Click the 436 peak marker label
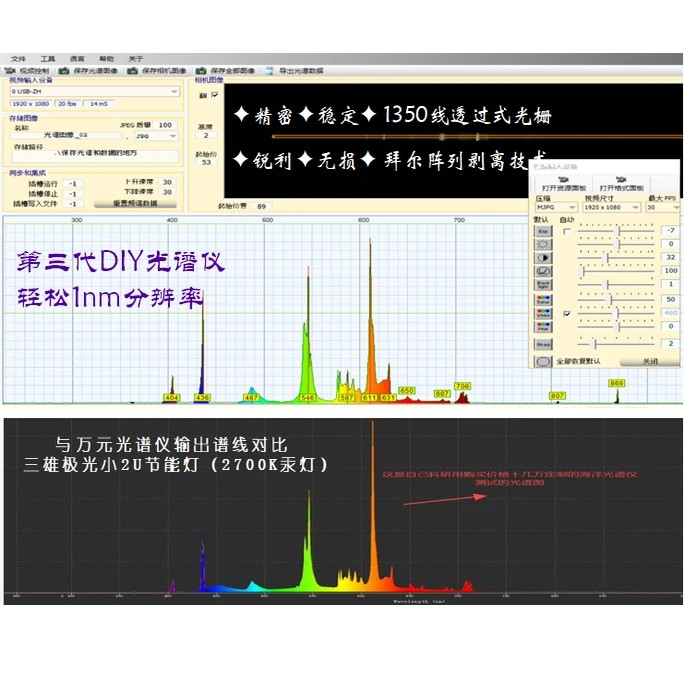 coord(202,398)
